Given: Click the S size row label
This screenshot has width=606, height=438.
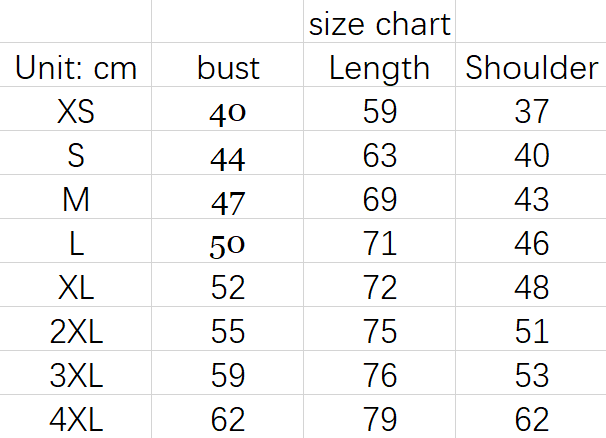Looking at the screenshot, I should (76, 156).
